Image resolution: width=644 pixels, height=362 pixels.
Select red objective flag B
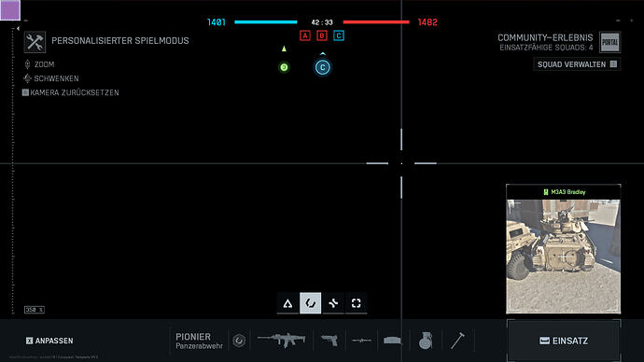coord(322,35)
